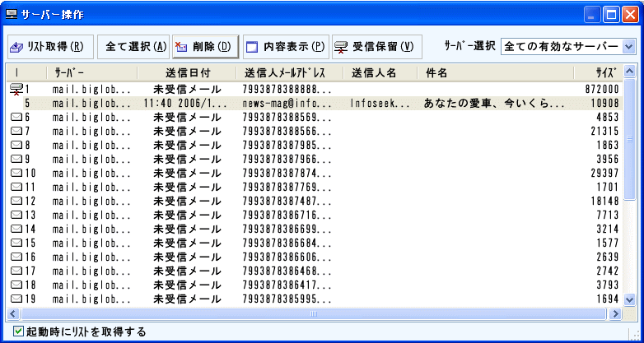Select envelope icon of mail 10
This screenshot has width=644, height=343.
[16, 174]
